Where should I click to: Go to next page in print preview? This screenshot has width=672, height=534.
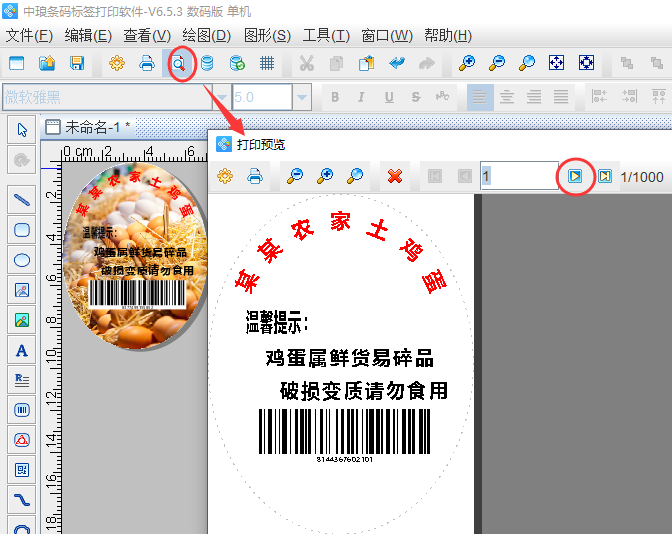point(575,176)
